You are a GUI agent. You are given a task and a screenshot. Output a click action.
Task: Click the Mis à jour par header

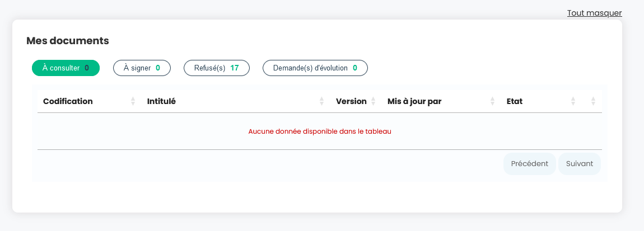(x=414, y=101)
